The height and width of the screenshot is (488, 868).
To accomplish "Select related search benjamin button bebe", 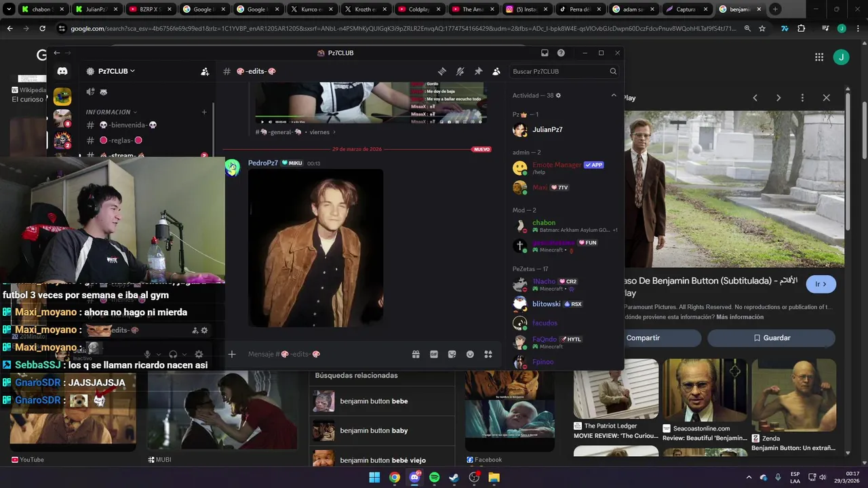I will click(x=382, y=401).
